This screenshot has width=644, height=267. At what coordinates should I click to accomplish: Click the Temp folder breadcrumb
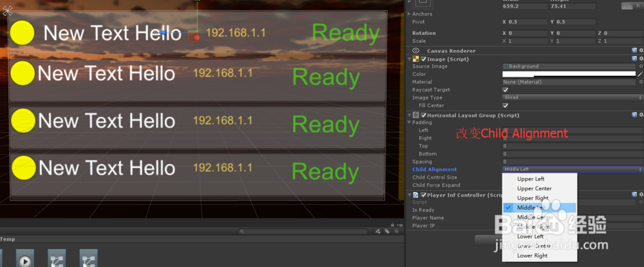(x=7, y=239)
